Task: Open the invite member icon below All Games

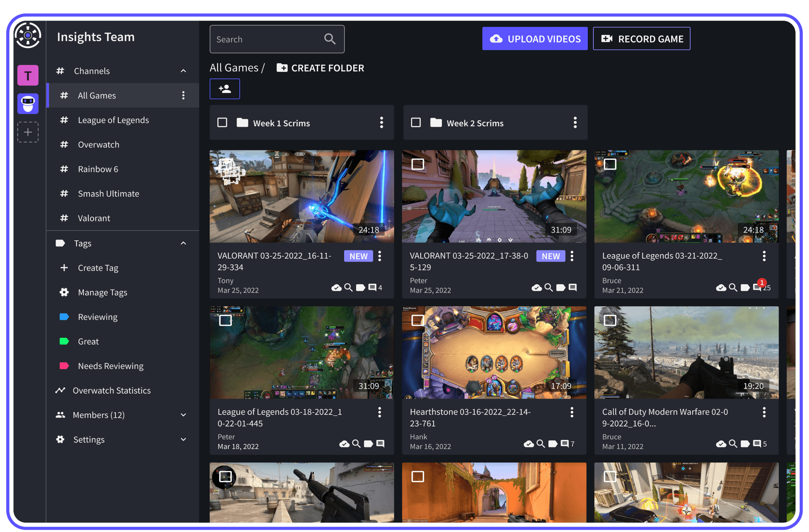Action: pos(225,89)
